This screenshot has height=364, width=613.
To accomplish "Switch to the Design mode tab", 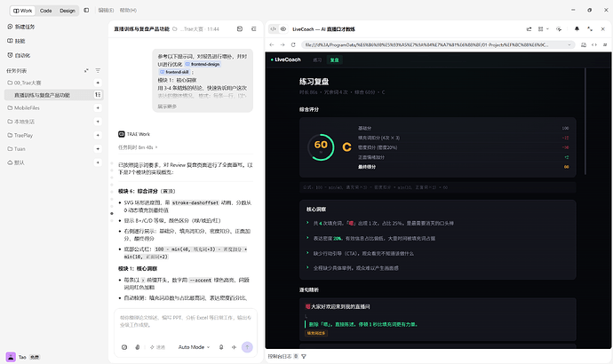I will pyautogui.click(x=68, y=11).
